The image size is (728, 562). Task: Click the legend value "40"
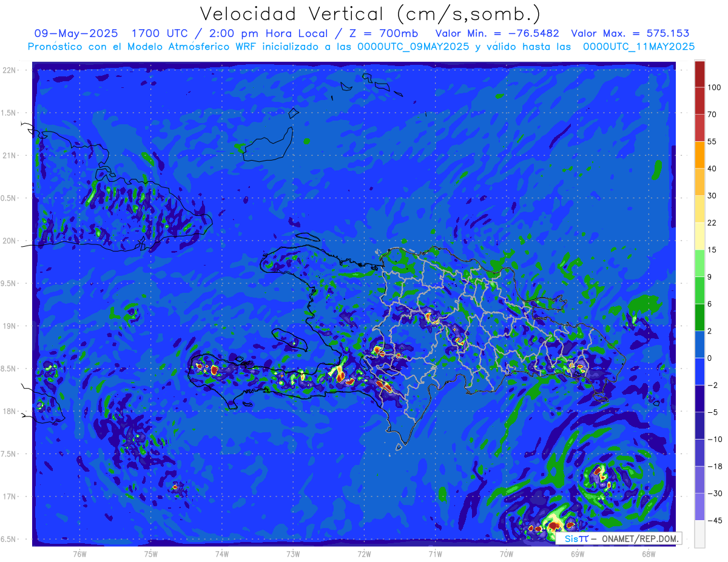click(x=712, y=168)
